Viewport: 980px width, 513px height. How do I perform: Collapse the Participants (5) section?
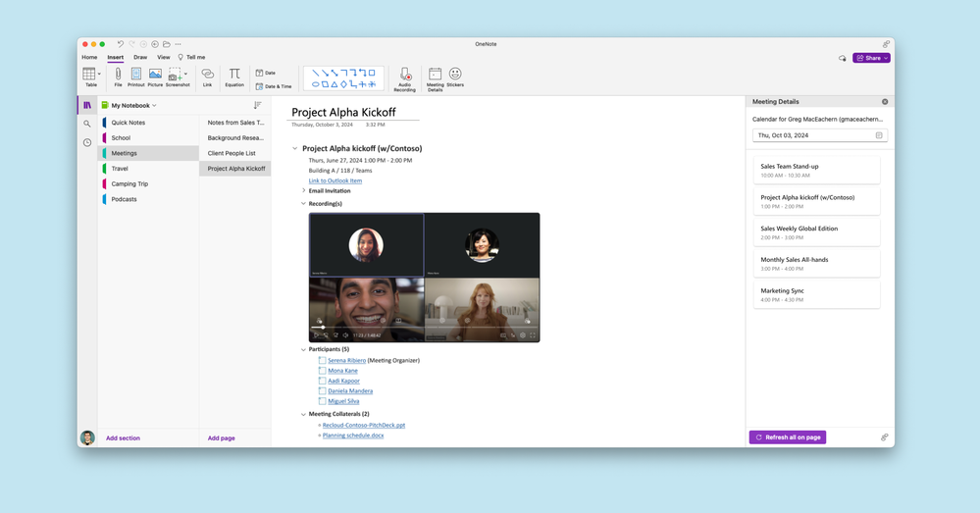point(304,349)
